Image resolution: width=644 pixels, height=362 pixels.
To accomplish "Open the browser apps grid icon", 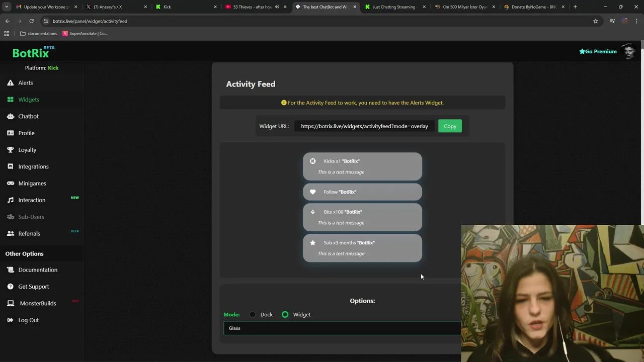I will 7,34.
